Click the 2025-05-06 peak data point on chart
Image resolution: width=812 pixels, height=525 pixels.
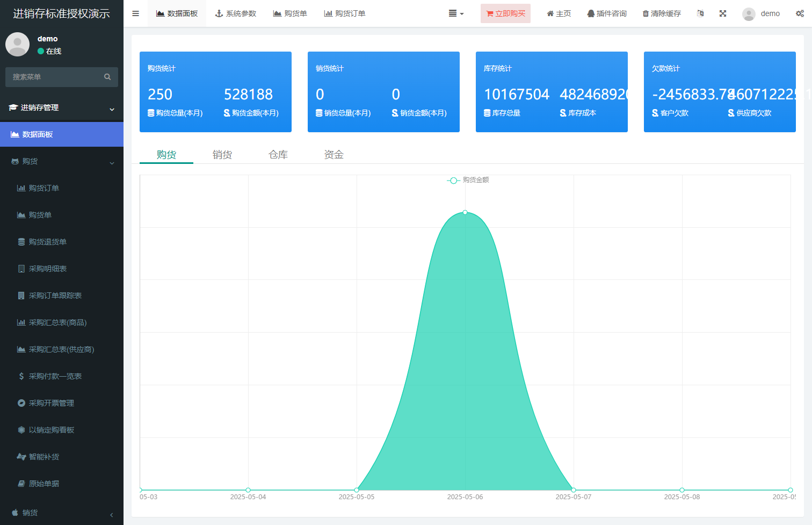coord(465,212)
